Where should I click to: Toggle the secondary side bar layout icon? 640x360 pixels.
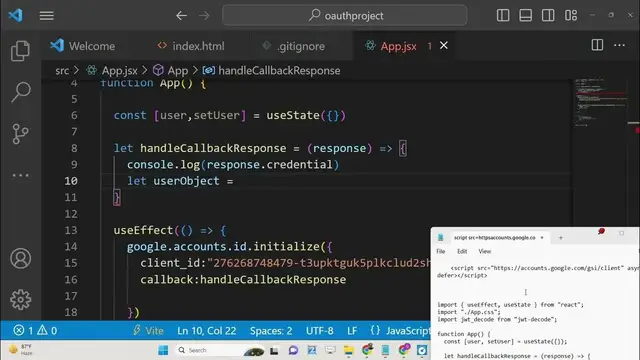pos(548,16)
